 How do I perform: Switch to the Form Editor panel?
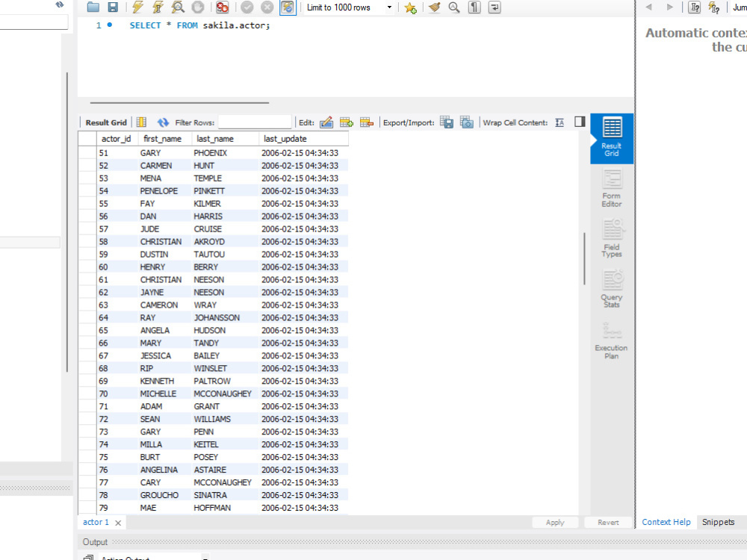pos(612,189)
